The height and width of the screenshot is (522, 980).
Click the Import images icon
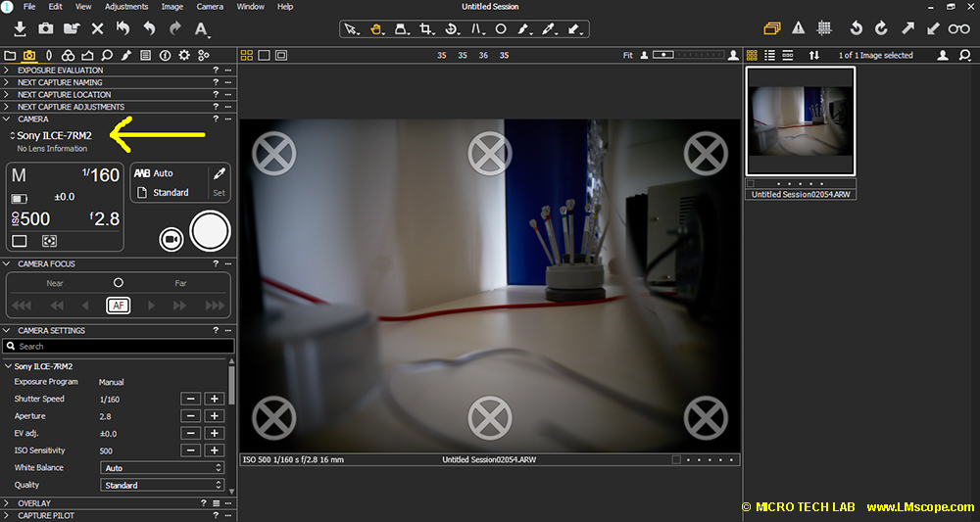(x=20, y=28)
